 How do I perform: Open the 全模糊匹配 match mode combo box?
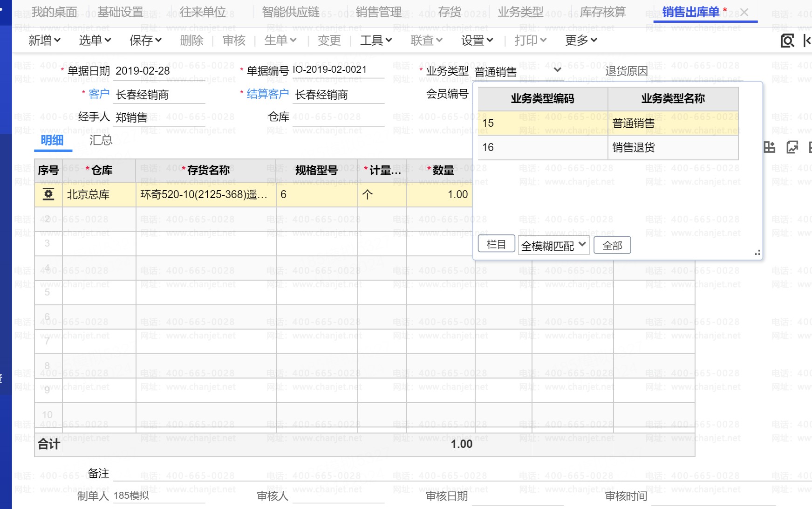pyautogui.click(x=553, y=245)
